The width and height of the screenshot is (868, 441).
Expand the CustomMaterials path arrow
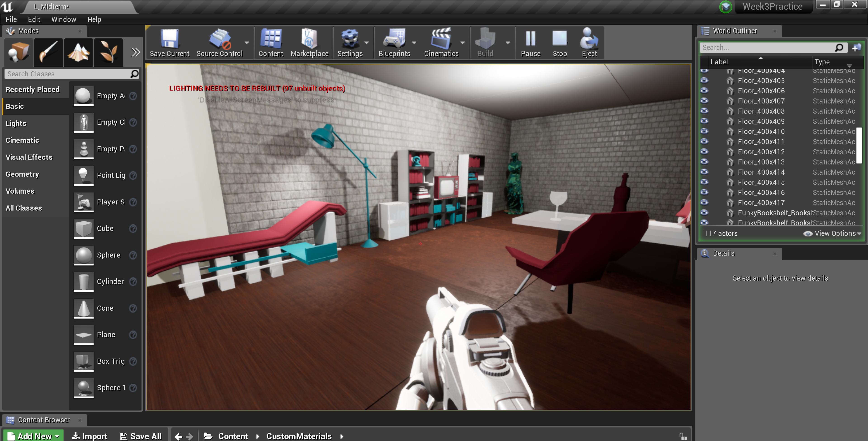point(342,436)
